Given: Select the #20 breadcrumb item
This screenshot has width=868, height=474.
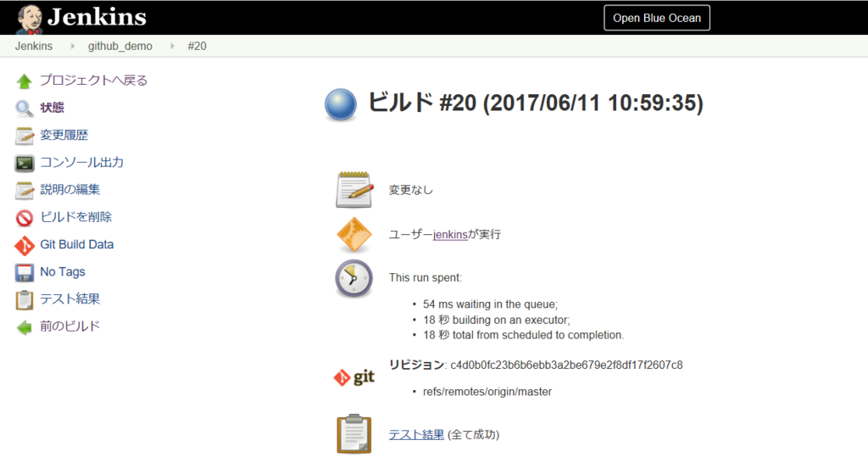Looking at the screenshot, I should click(x=197, y=46).
